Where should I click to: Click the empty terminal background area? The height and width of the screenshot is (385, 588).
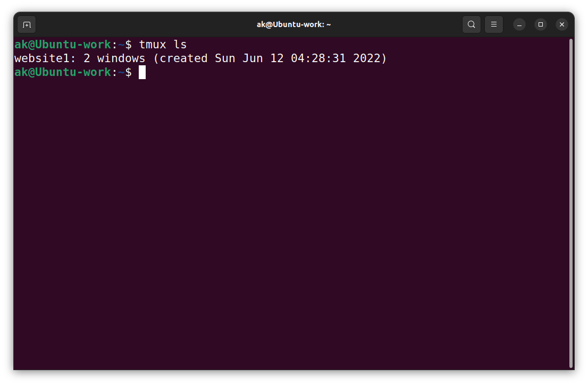tap(292, 212)
